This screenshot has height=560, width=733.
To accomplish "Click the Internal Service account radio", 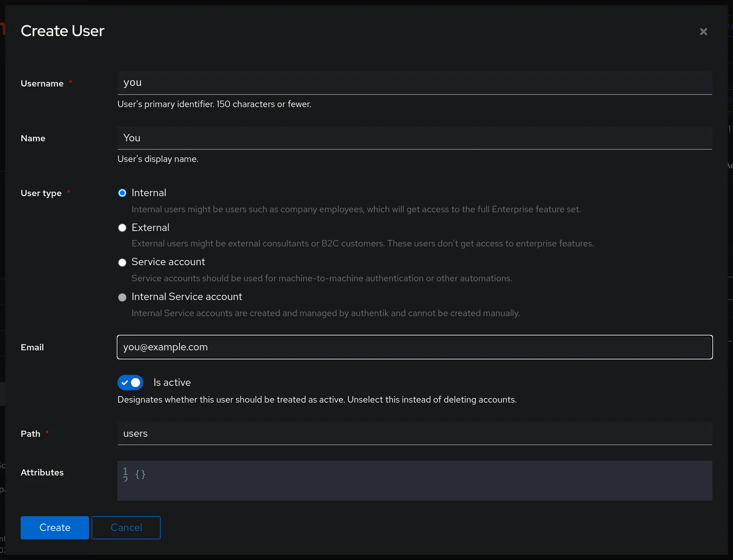I will tap(122, 297).
